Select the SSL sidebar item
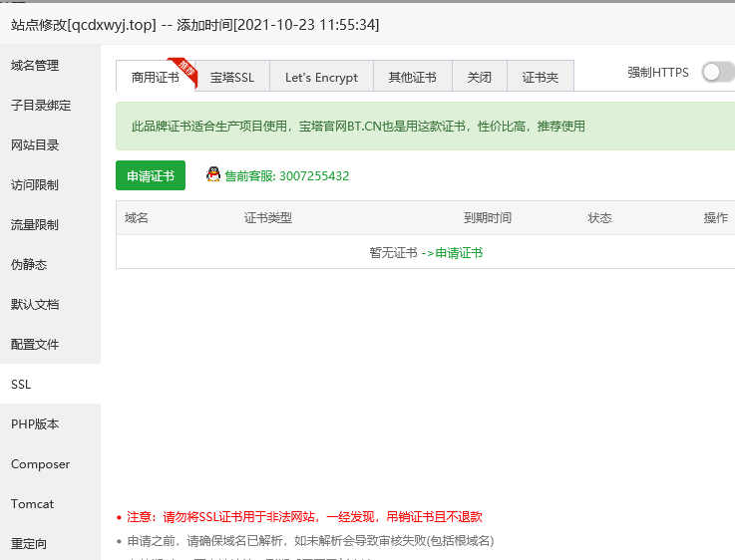Screen dimensions: 735x560 coord(50,384)
